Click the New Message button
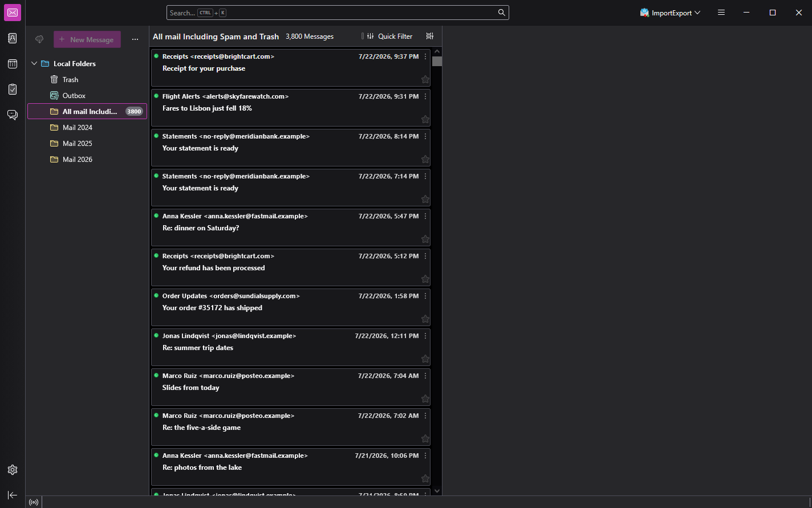The width and height of the screenshot is (812, 508). [x=87, y=39]
